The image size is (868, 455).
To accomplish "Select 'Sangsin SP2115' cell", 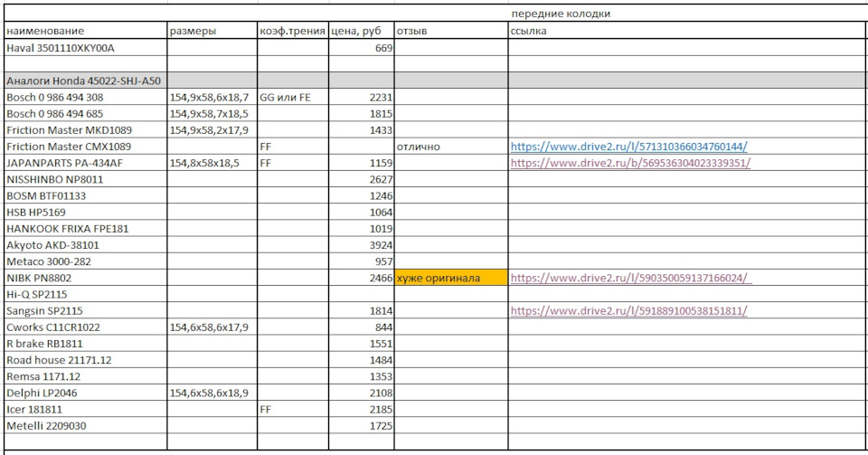I will pos(85,310).
